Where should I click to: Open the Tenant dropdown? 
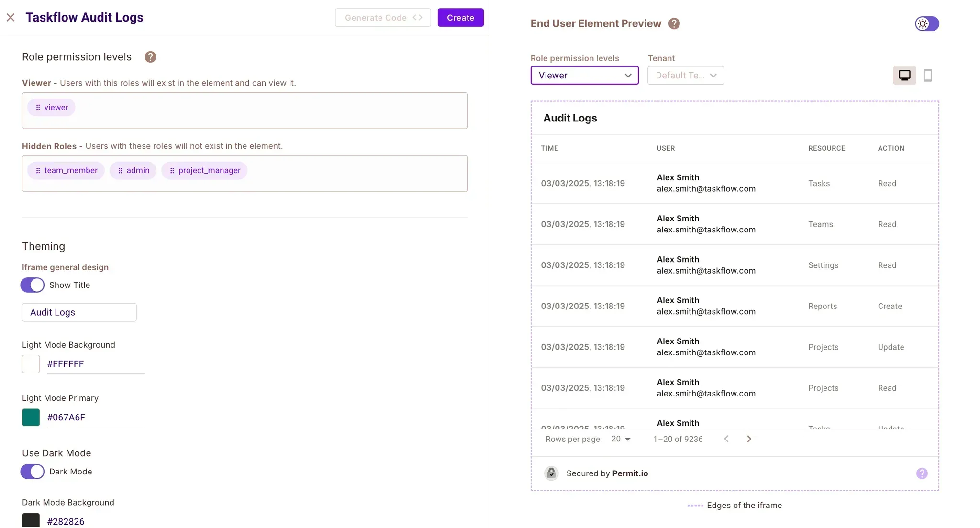point(685,76)
